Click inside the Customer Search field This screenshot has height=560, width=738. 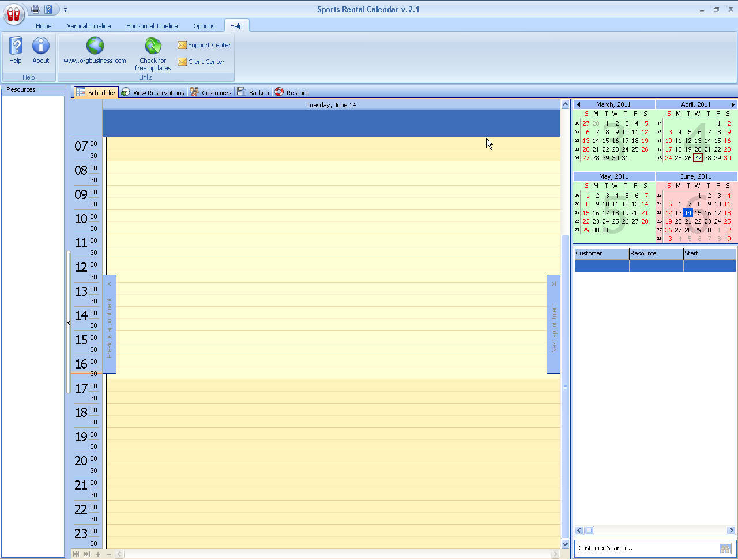pyautogui.click(x=634, y=548)
